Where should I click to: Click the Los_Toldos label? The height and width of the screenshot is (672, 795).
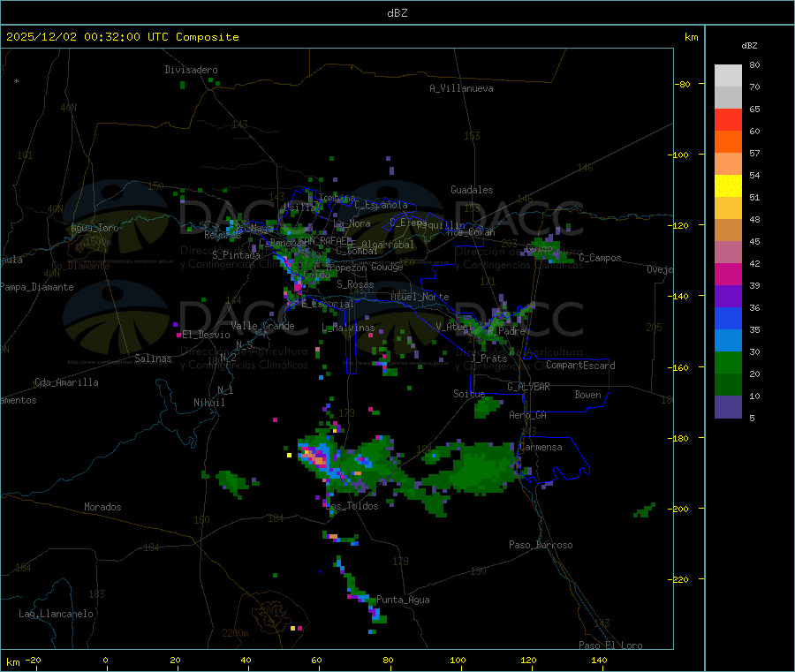pos(352,506)
